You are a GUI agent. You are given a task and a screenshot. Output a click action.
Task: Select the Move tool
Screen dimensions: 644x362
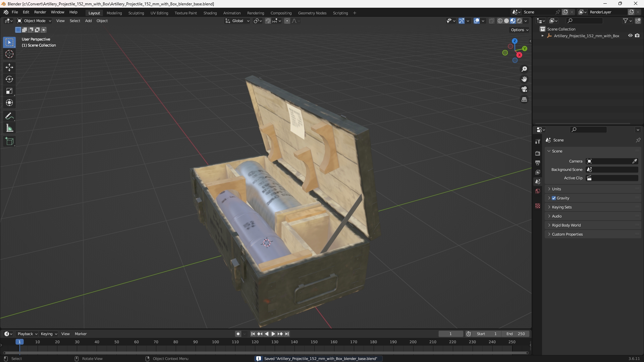click(x=9, y=67)
